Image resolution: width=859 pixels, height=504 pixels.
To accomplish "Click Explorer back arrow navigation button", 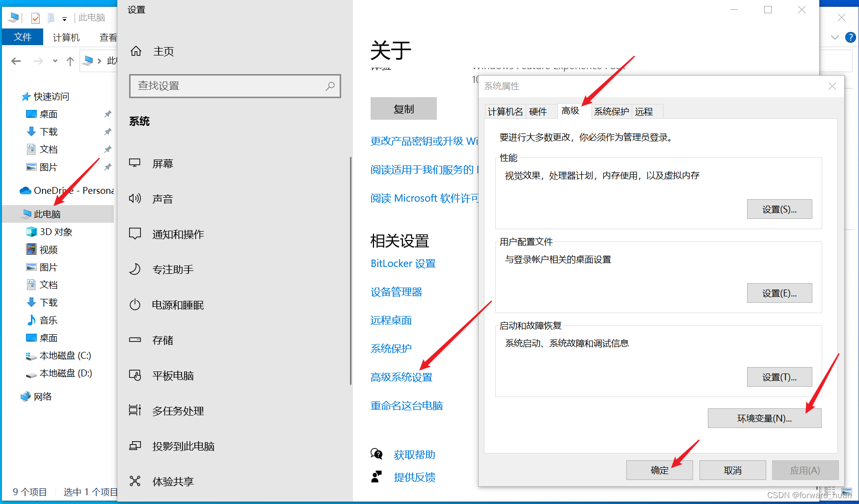I will click(16, 61).
